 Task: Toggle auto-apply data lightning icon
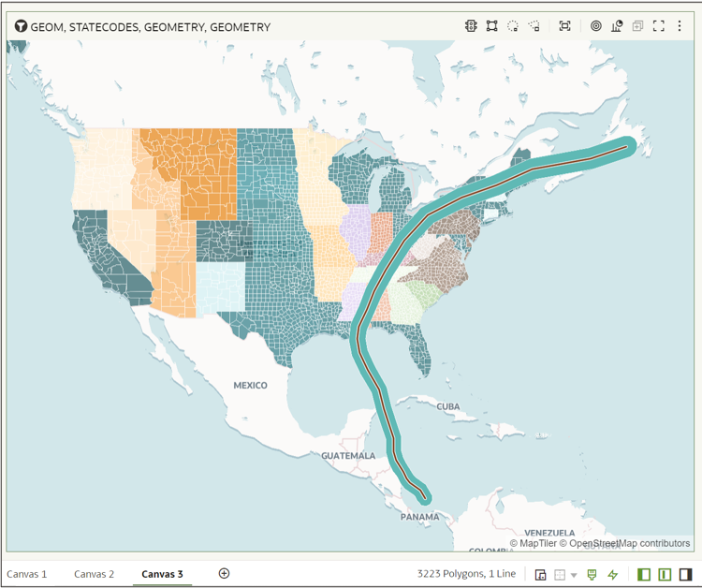click(x=612, y=574)
